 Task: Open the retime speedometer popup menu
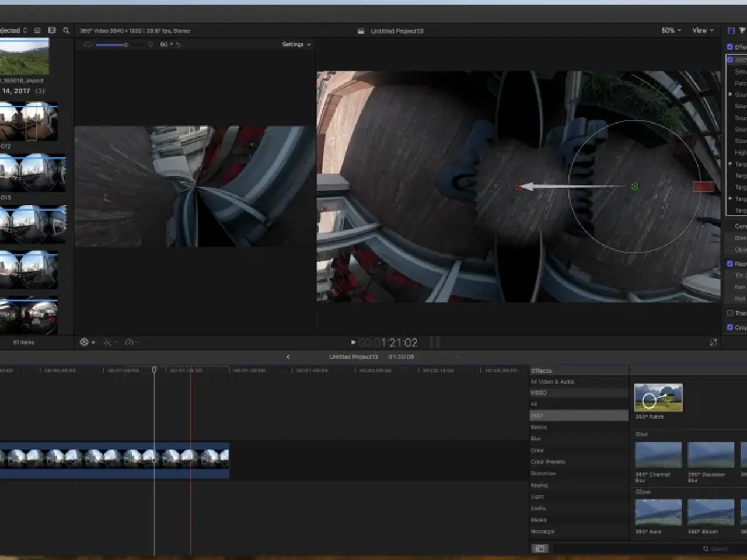[x=132, y=342]
